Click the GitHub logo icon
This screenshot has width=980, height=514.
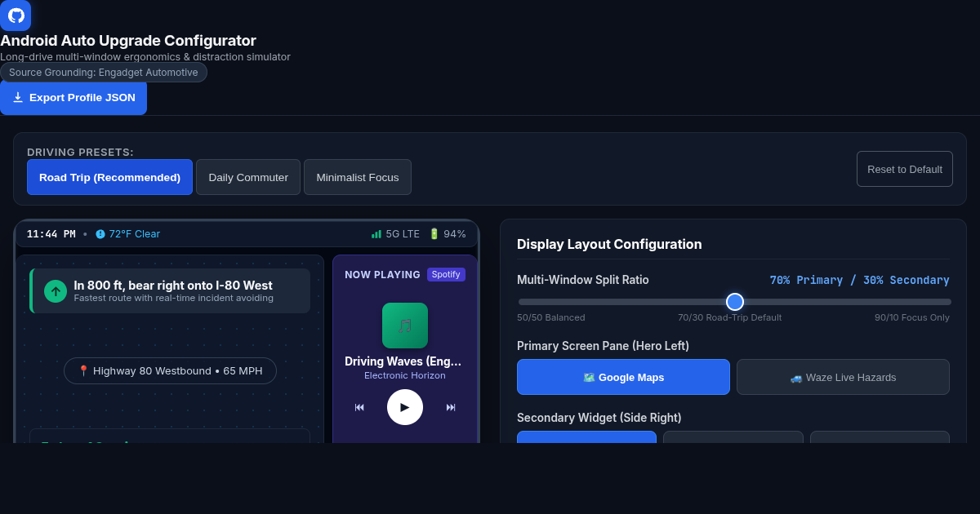point(16,16)
